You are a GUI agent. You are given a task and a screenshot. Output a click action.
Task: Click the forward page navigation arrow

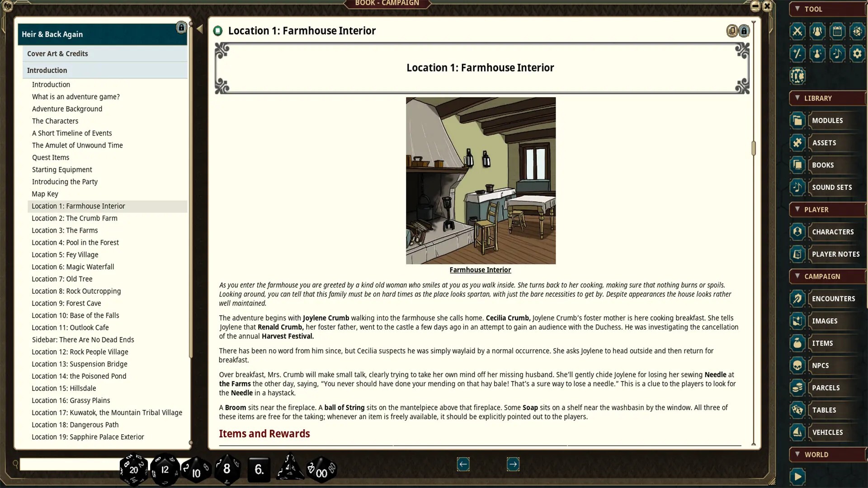click(513, 464)
